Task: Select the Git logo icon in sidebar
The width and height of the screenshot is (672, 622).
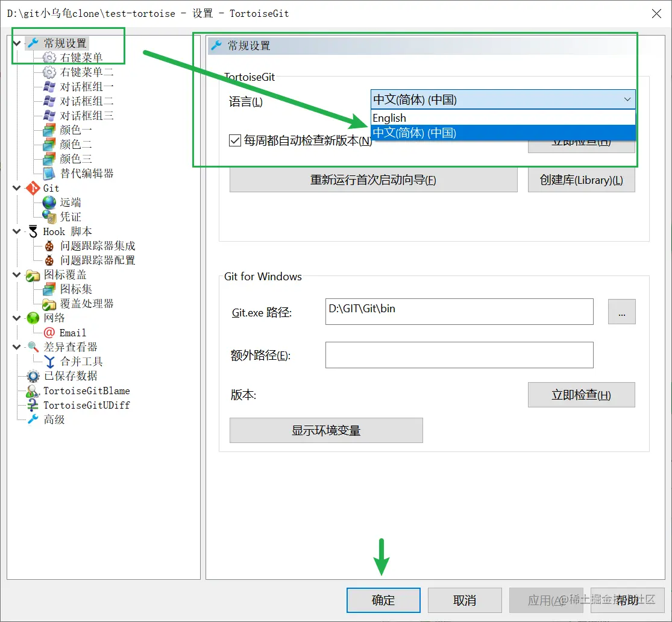Action: [x=34, y=187]
